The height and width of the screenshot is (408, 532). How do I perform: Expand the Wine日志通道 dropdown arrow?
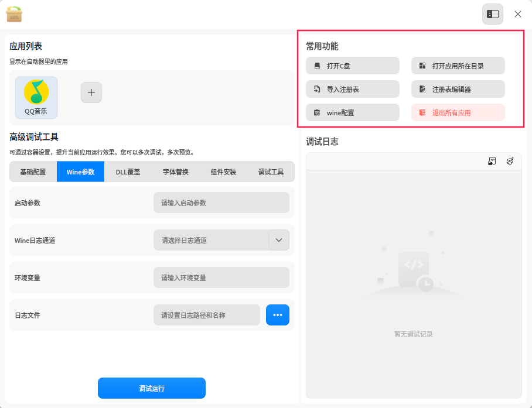pyautogui.click(x=279, y=240)
